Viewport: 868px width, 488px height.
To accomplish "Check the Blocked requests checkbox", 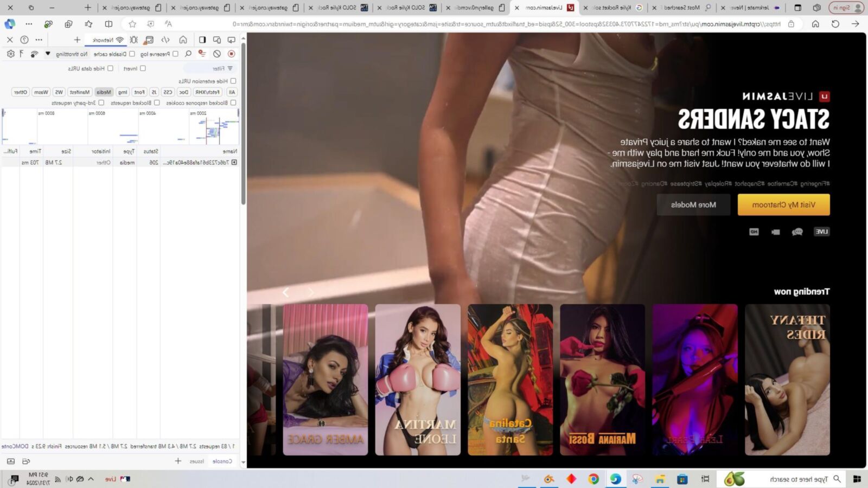I will [x=157, y=102].
